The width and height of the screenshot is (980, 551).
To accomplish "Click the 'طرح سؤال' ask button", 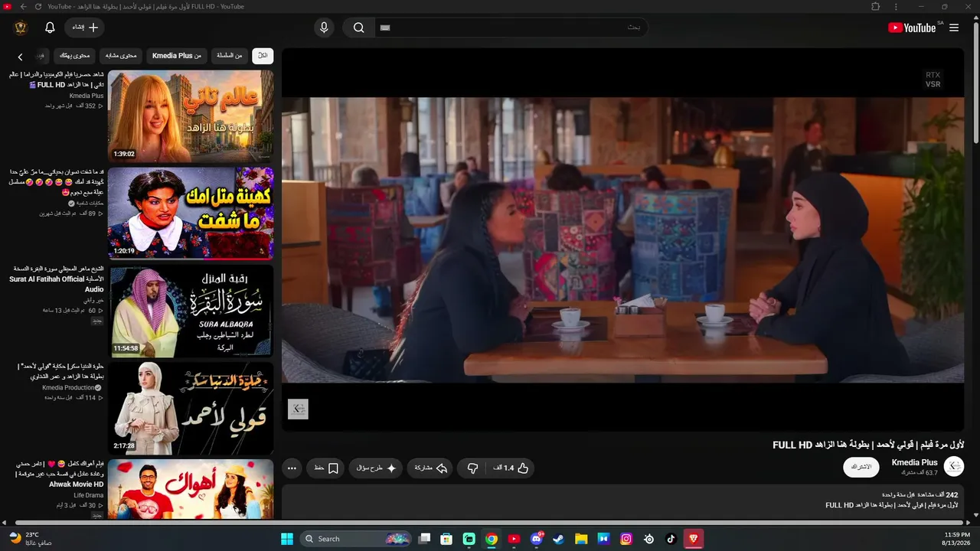I will pos(376,468).
